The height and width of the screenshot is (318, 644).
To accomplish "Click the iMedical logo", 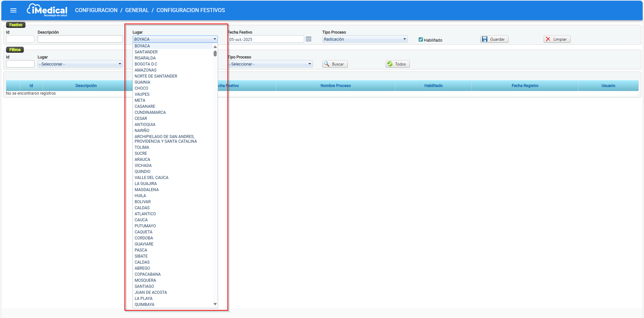I will [47, 10].
